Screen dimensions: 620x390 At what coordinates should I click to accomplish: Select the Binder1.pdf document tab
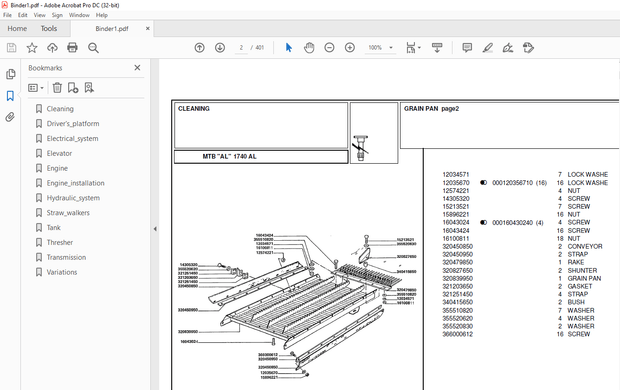[x=112, y=28]
